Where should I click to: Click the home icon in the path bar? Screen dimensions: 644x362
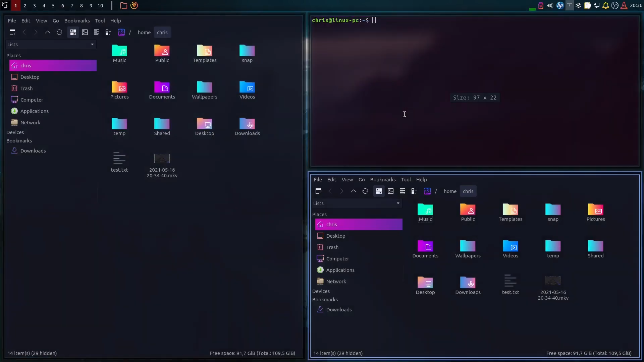coord(121,32)
